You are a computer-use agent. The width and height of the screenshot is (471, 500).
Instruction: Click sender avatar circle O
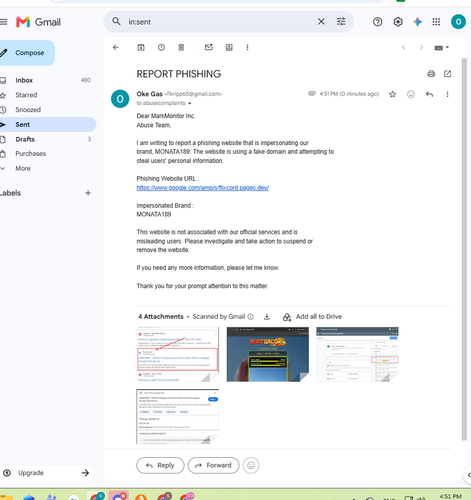click(x=120, y=99)
